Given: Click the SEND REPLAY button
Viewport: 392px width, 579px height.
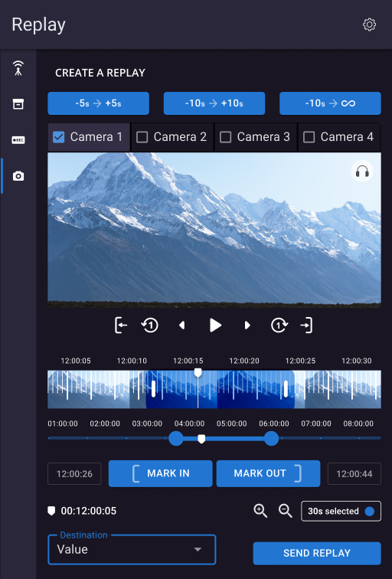Looking at the screenshot, I should tap(317, 553).
